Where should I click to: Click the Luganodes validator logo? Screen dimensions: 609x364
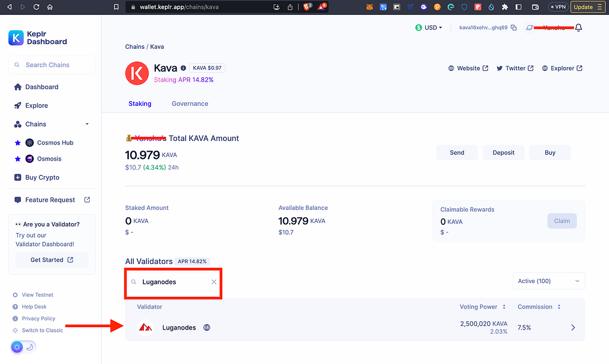146,328
